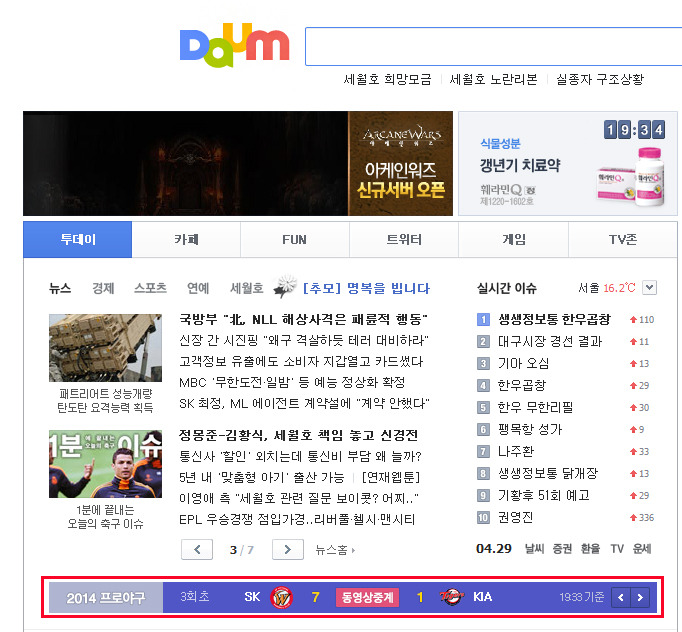Switch to the 트위터 tab
Screen dimensions: 682x632
click(404, 239)
